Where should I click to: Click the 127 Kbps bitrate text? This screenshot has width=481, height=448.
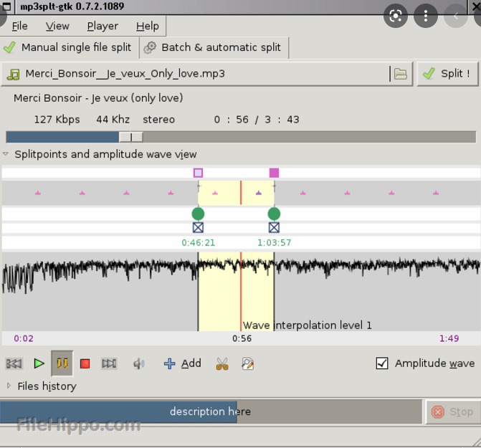(57, 119)
